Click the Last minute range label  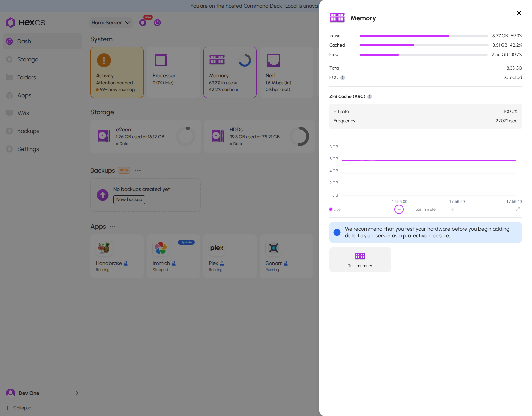tap(425, 209)
